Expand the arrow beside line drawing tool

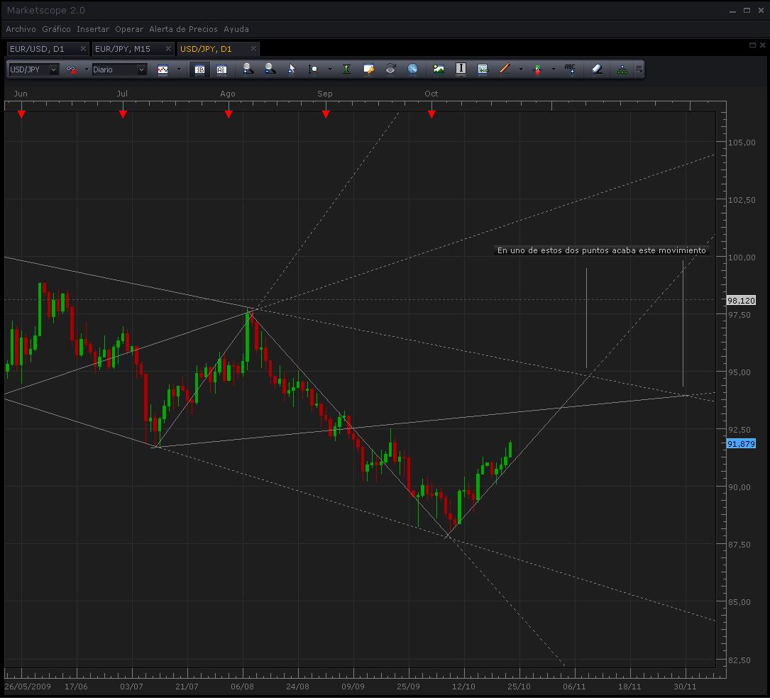[x=521, y=70]
